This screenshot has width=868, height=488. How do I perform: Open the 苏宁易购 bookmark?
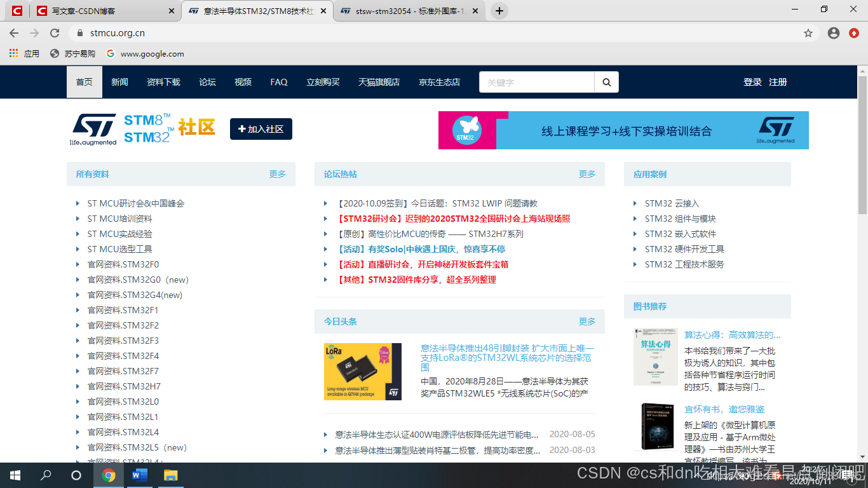pos(72,53)
